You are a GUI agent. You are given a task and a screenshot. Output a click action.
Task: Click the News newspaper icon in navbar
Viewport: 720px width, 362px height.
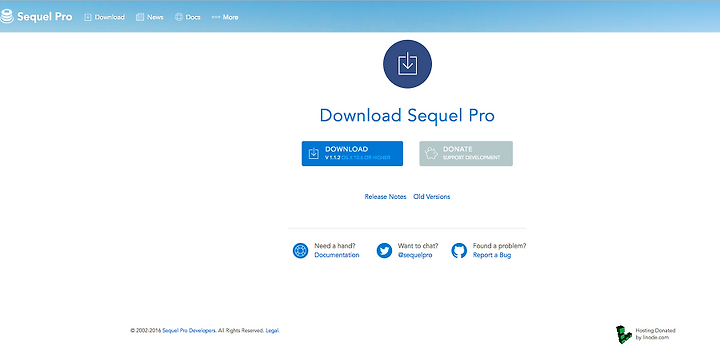[140, 17]
